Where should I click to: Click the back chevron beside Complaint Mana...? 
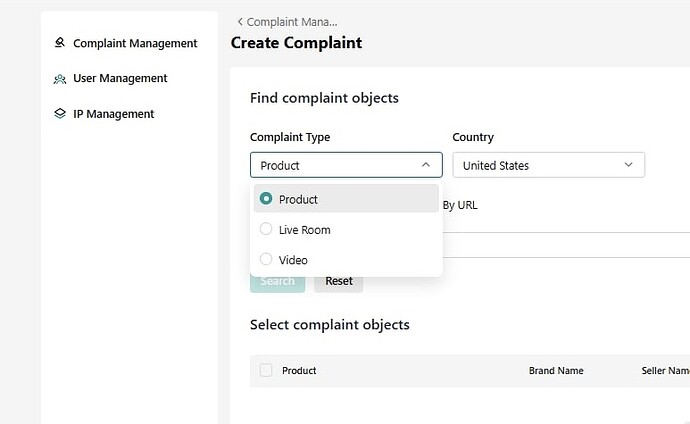click(x=240, y=22)
